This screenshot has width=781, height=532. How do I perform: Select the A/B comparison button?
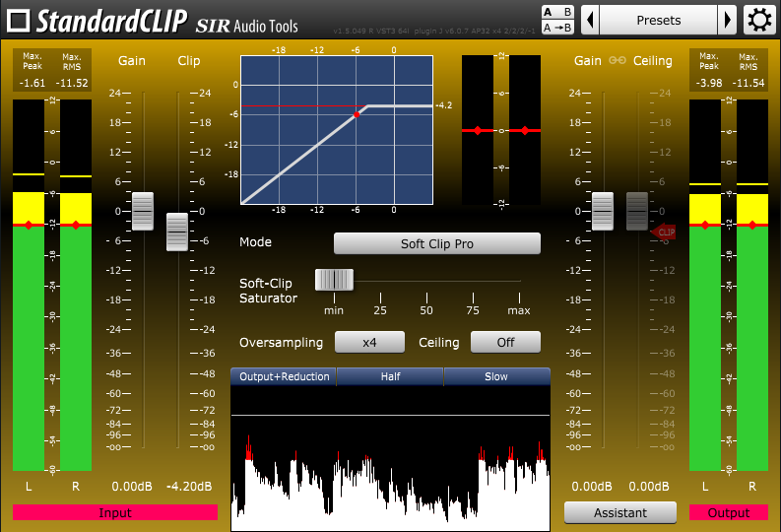pyautogui.click(x=557, y=13)
